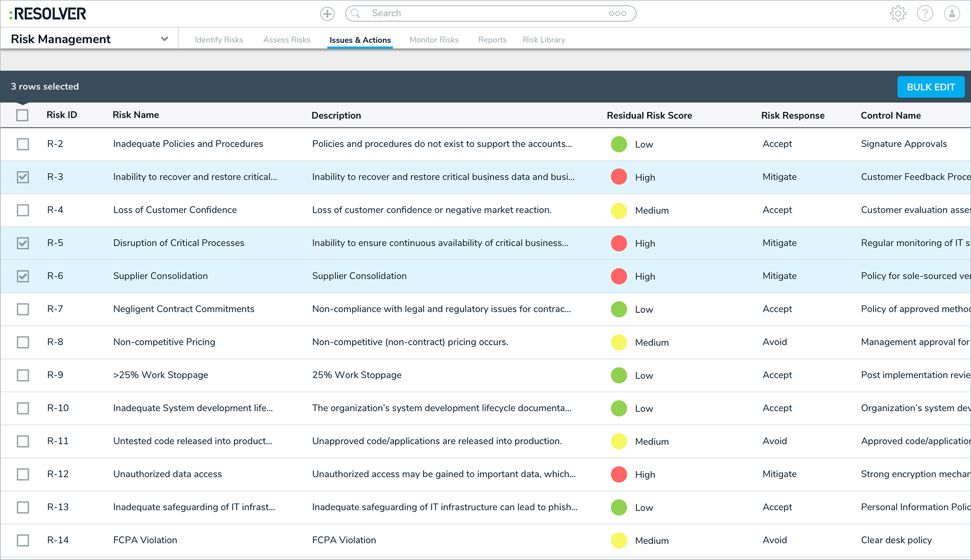Viewport: 971px width, 560px height.
Task: Click the three-circle options icon in search bar
Action: pos(617,14)
